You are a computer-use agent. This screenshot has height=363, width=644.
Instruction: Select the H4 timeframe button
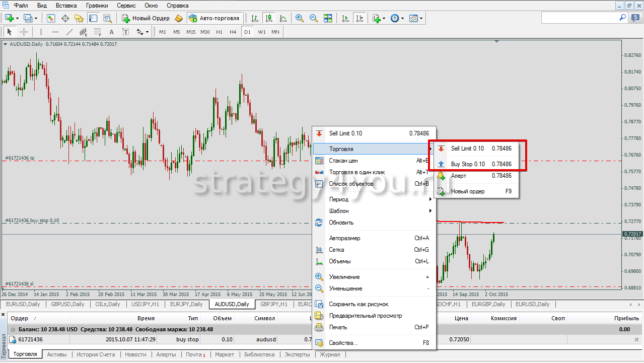tap(233, 32)
